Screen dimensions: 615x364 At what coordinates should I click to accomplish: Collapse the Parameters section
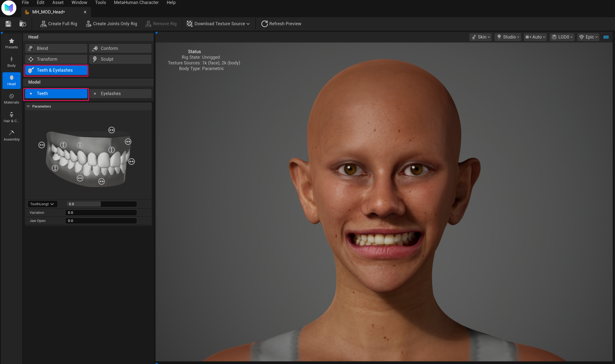point(28,106)
